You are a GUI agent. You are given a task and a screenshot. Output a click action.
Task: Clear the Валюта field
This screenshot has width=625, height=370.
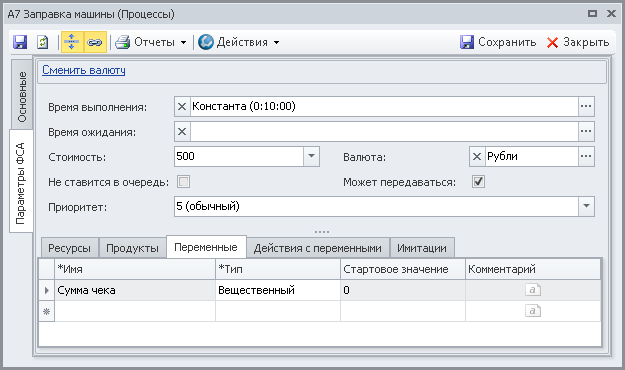(x=477, y=157)
